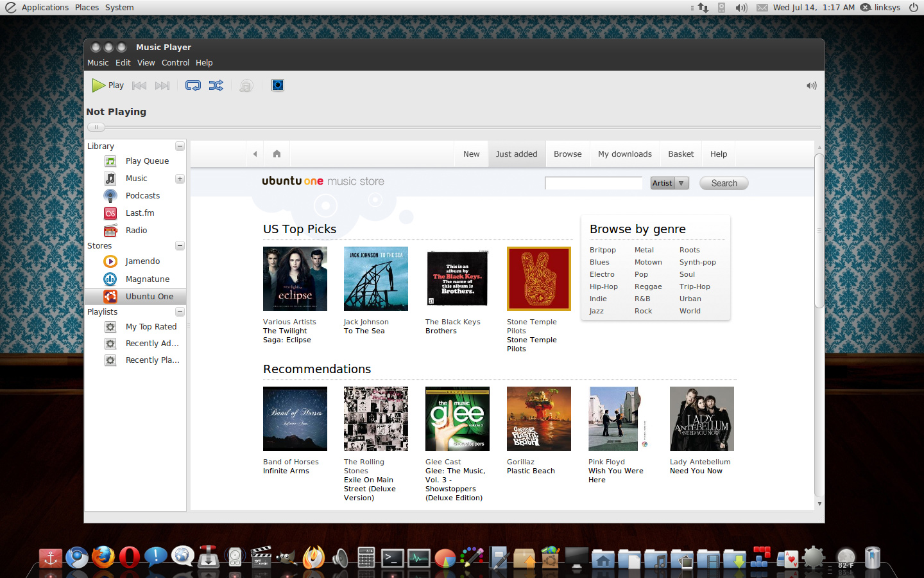The width and height of the screenshot is (924, 578).
Task: Open the Terminal from the dock
Action: pyautogui.click(x=392, y=558)
